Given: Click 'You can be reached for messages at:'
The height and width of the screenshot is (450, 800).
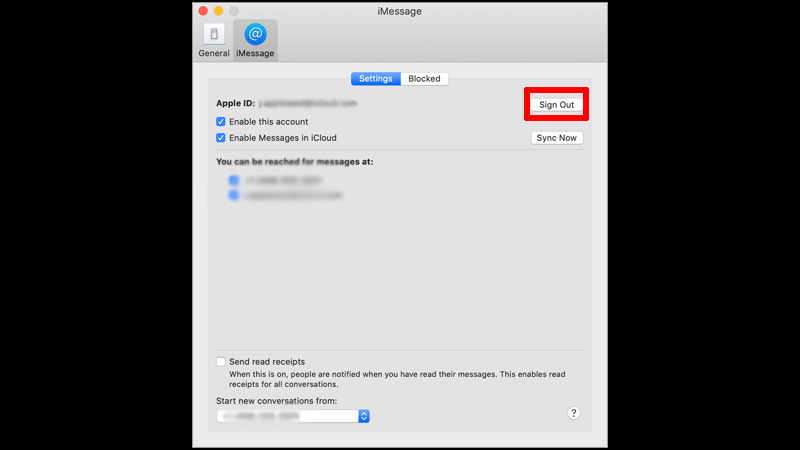Looking at the screenshot, I should tap(294, 161).
